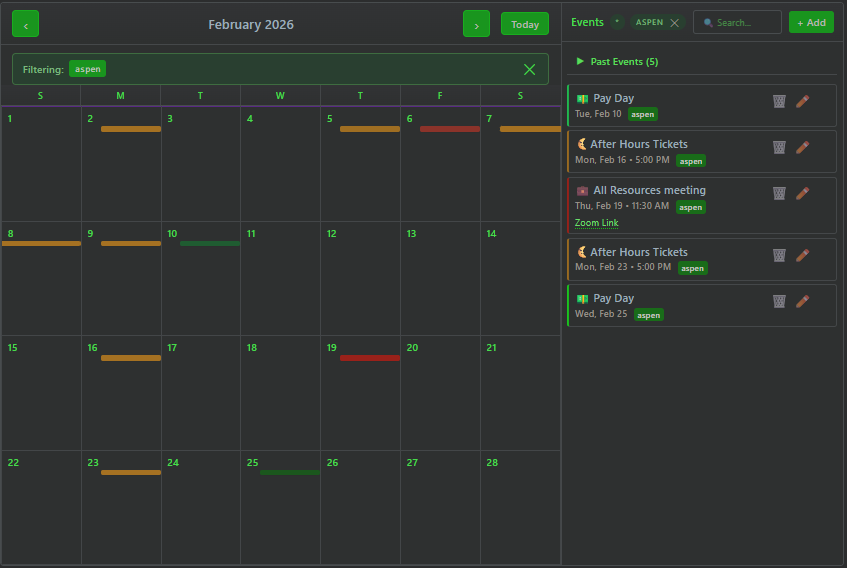Delete the All Resources meeting event
Image resolution: width=847 pixels, height=568 pixels.
[x=779, y=193]
